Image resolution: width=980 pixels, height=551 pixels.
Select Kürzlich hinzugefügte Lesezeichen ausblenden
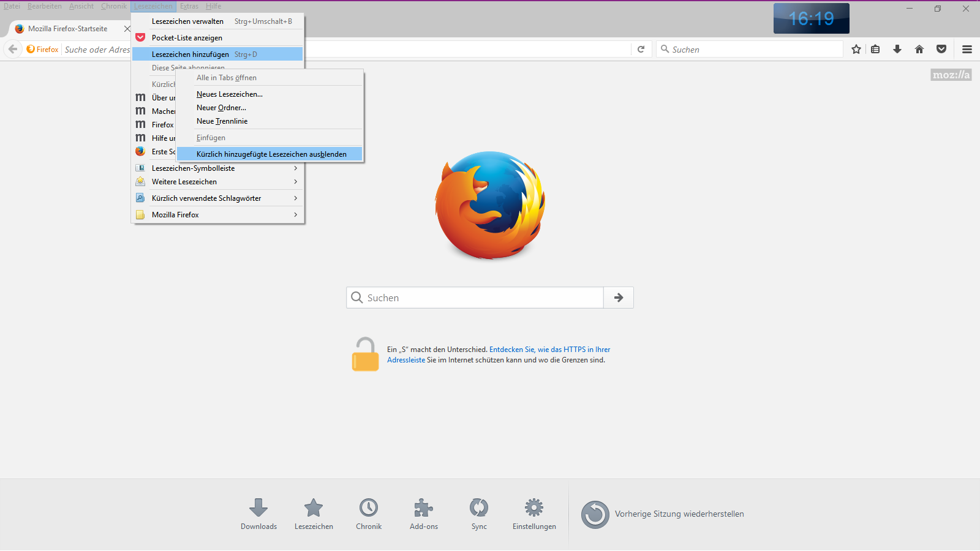pyautogui.click(x=269, y=154)
